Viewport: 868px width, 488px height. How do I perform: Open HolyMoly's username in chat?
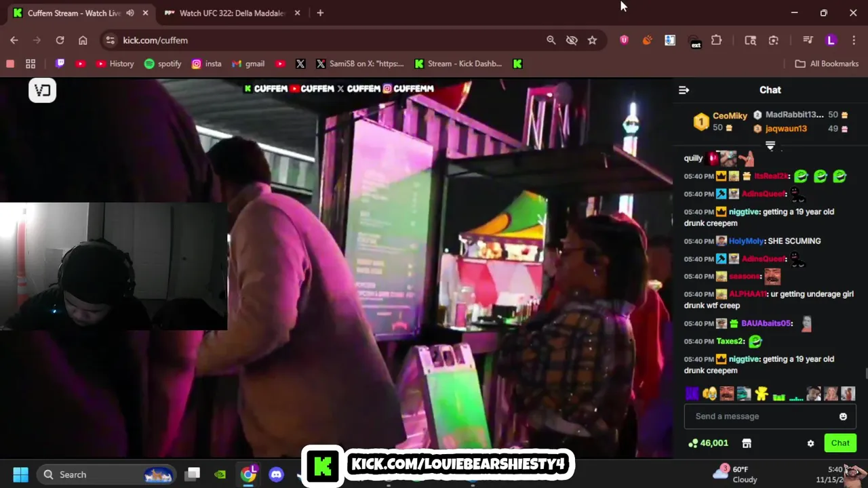click(x=746, y=241)
